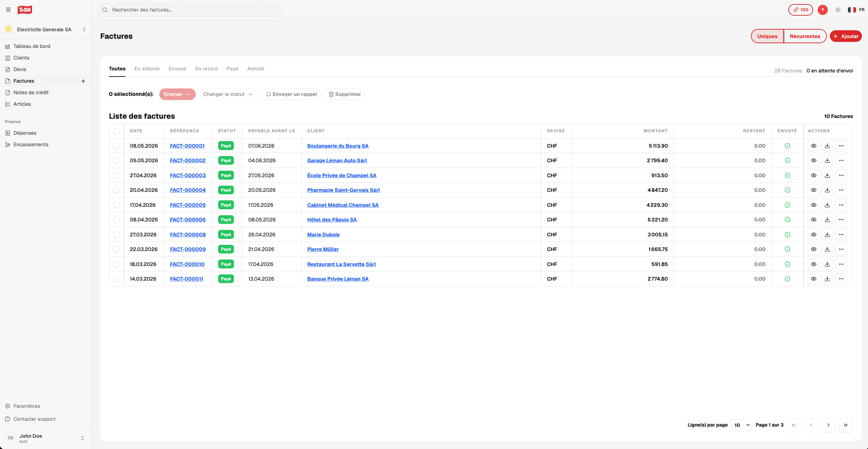Switch to En retard tab

point(206,69)
